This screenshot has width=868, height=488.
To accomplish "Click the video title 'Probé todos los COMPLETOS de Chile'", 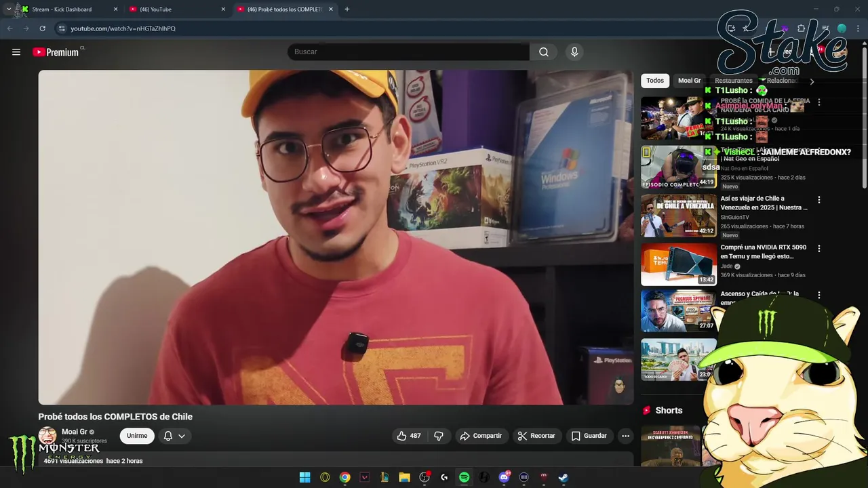I will pos(115,417).
